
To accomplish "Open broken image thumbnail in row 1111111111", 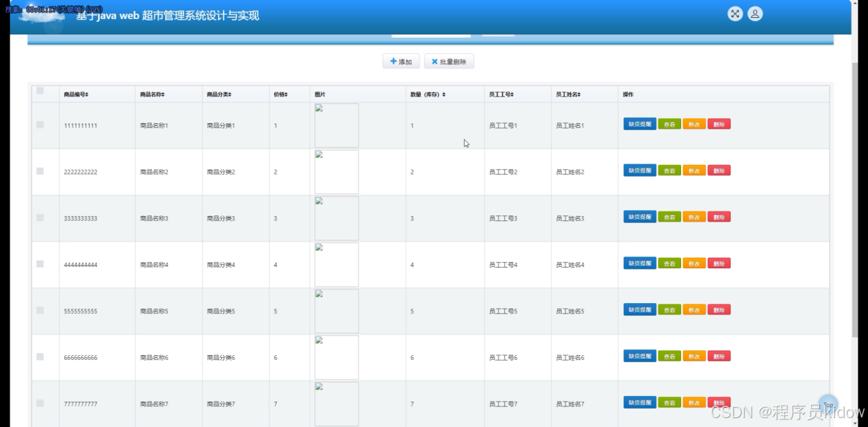I will pyautogui.click(x=337, y=125).
